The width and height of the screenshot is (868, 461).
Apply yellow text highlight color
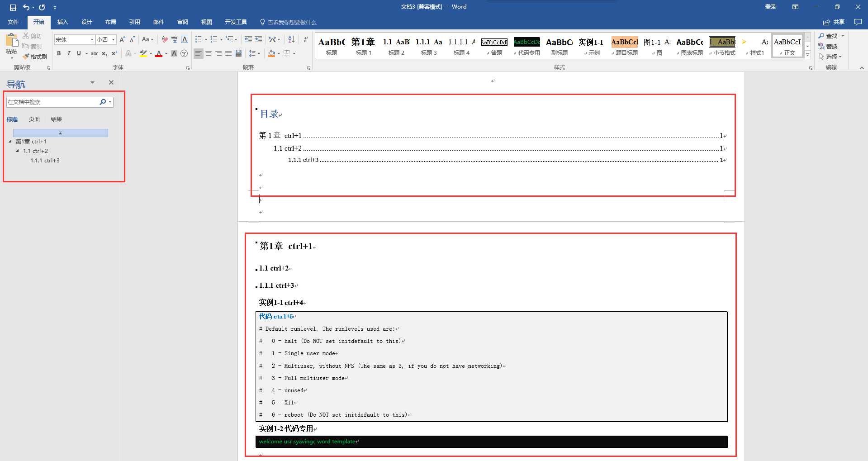(x=143, y=53)
